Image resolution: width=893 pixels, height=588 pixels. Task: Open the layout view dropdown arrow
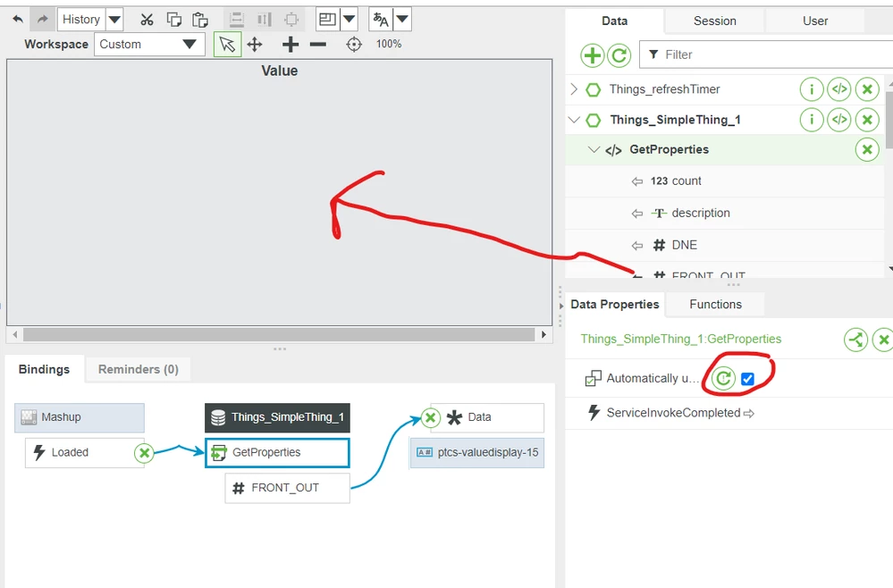click(349, 20)
